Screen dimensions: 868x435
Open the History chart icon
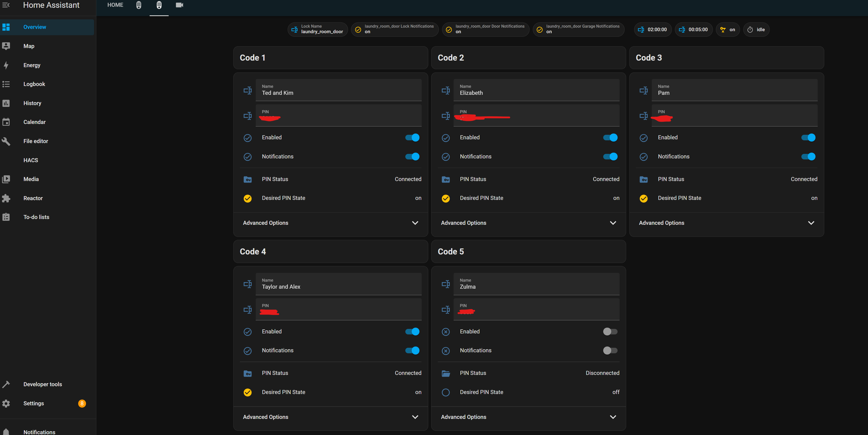(x=6, y=103)
